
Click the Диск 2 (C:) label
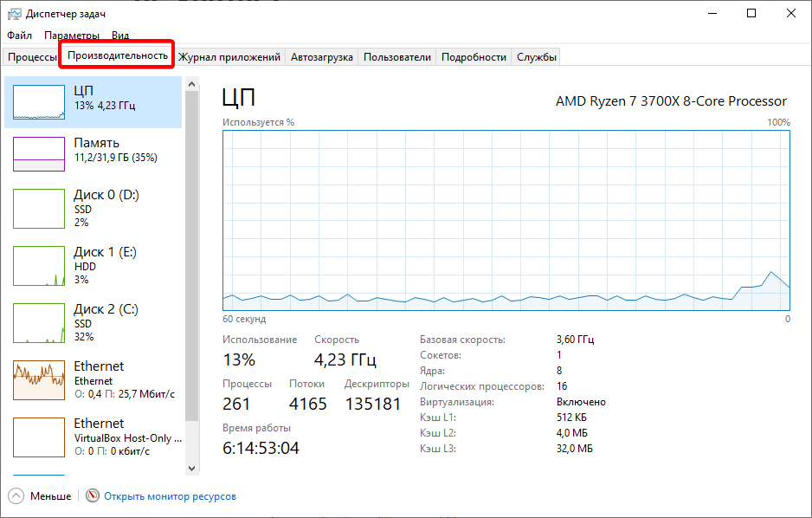(x=106, y=309)
